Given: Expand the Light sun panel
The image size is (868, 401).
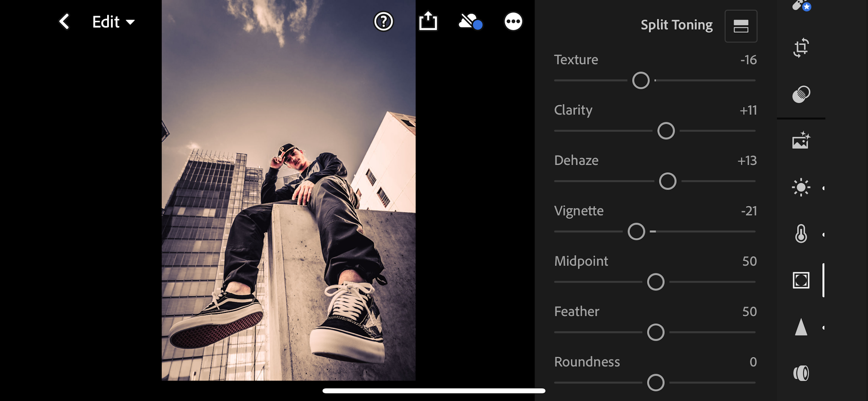Looking at the screenshot, I should coord(801,187).
